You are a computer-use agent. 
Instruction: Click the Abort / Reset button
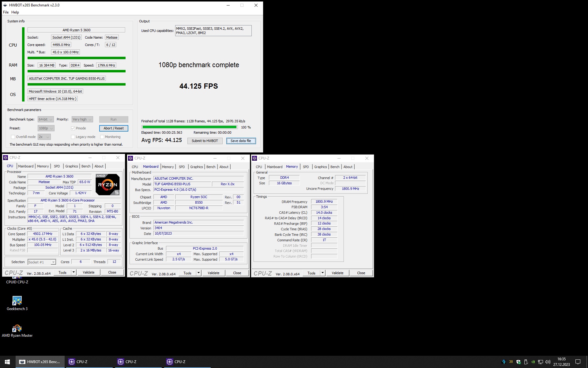pos(114,128)
